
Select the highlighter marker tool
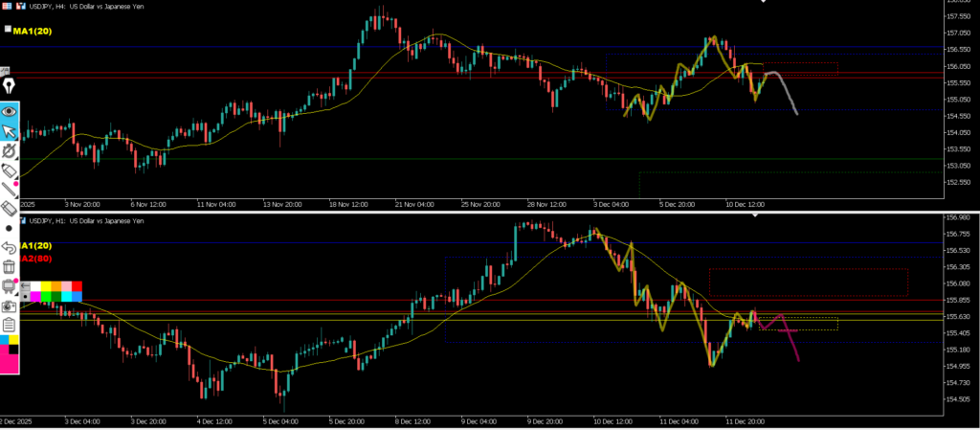10,170
